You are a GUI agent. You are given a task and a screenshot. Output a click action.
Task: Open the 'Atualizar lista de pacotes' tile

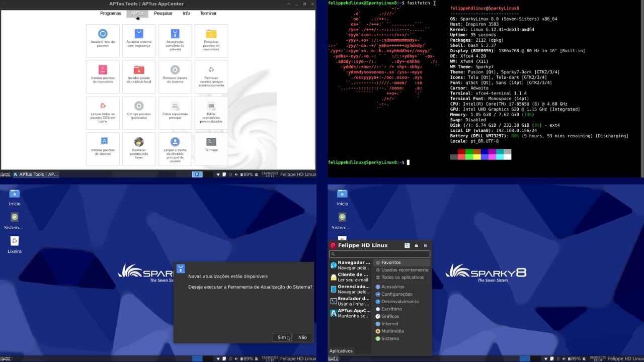103,41
